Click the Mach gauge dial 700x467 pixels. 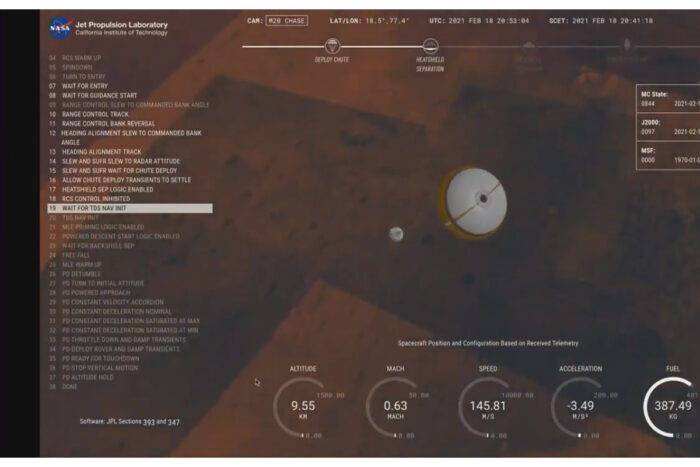[395, 407]
